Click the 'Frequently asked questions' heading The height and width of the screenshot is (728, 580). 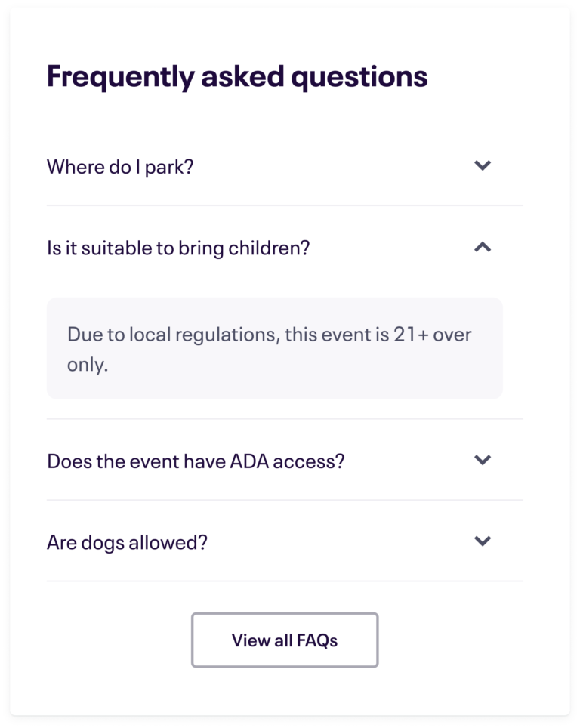(x=236, y=75)
